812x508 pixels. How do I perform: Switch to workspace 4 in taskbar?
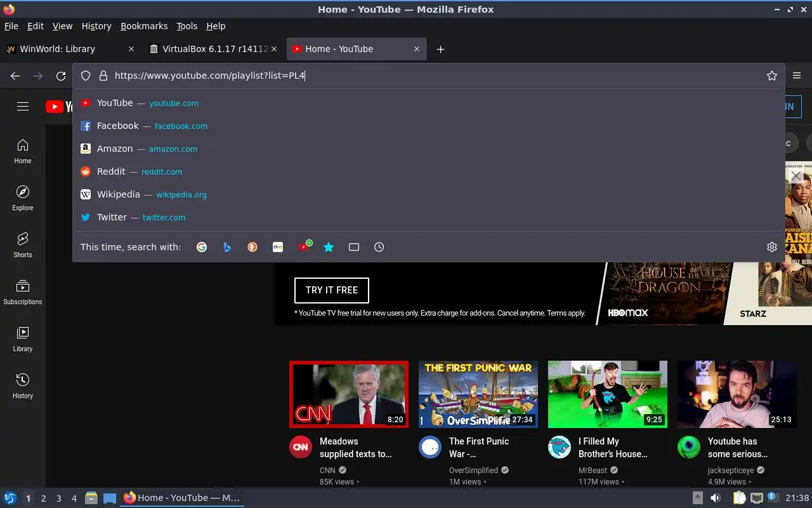tap(74, 498)
